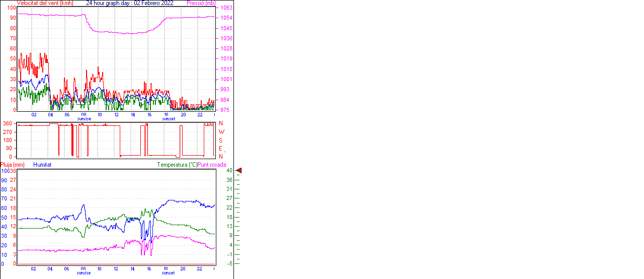
Task: Select the Pluja (mm) legend label
Action: (13, 165)
